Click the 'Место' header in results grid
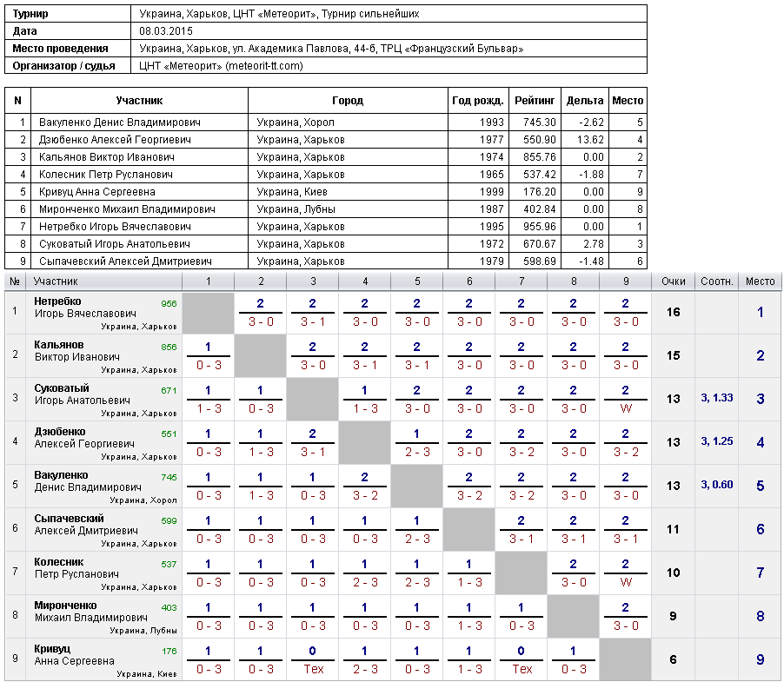The image size is (784, 682). point(760,281)
